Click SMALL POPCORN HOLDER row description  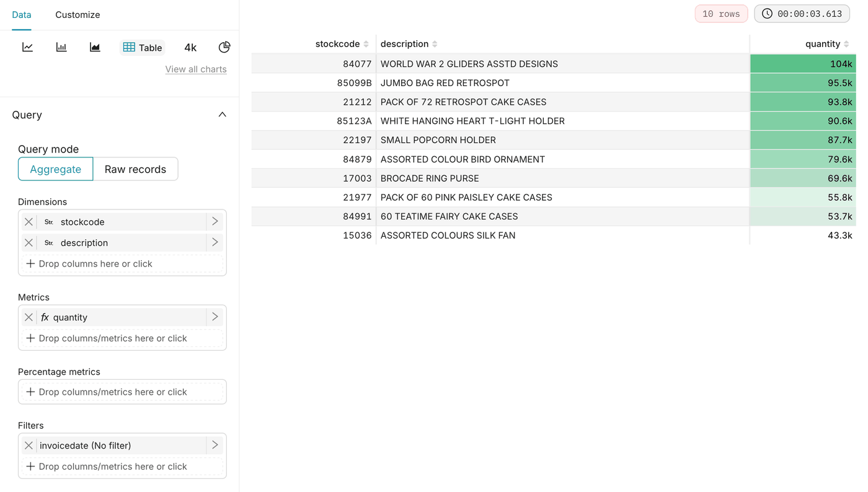pyautogui.click(x=438, y=140)
